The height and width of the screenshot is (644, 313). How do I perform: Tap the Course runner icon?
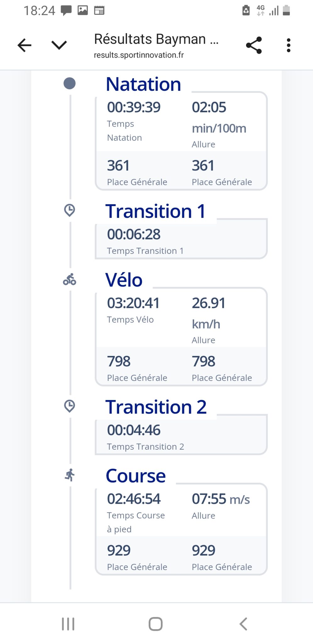pyautogui.click(x=70, y=475)
